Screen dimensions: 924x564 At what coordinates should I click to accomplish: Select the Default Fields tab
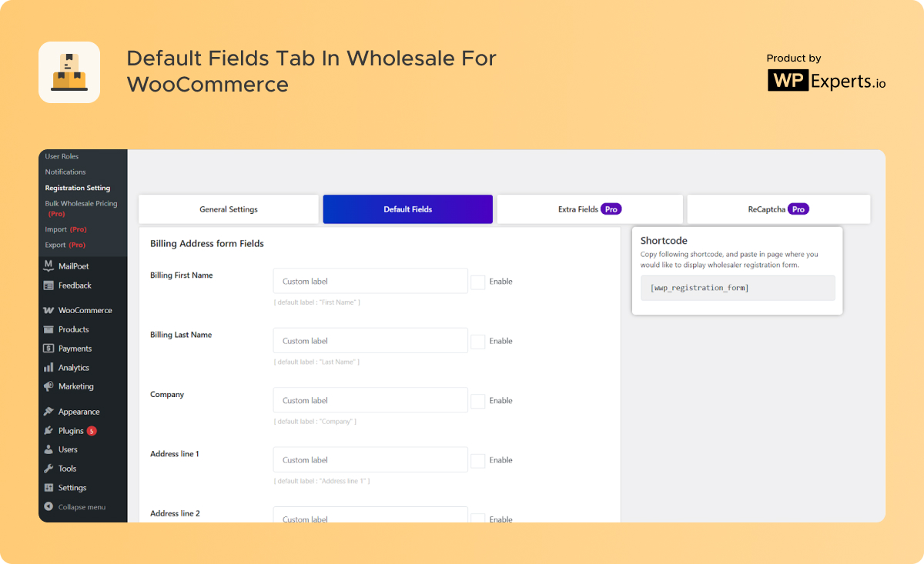point(408,209)
